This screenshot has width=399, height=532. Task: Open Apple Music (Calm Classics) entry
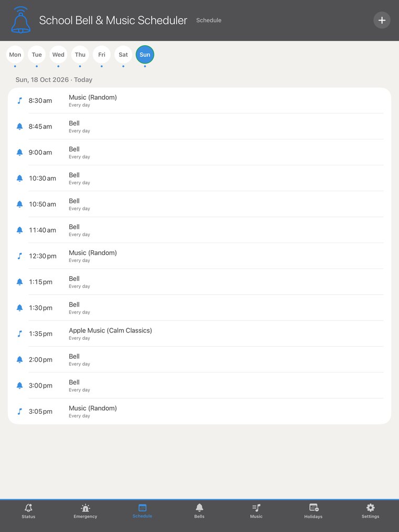[199, 333]
